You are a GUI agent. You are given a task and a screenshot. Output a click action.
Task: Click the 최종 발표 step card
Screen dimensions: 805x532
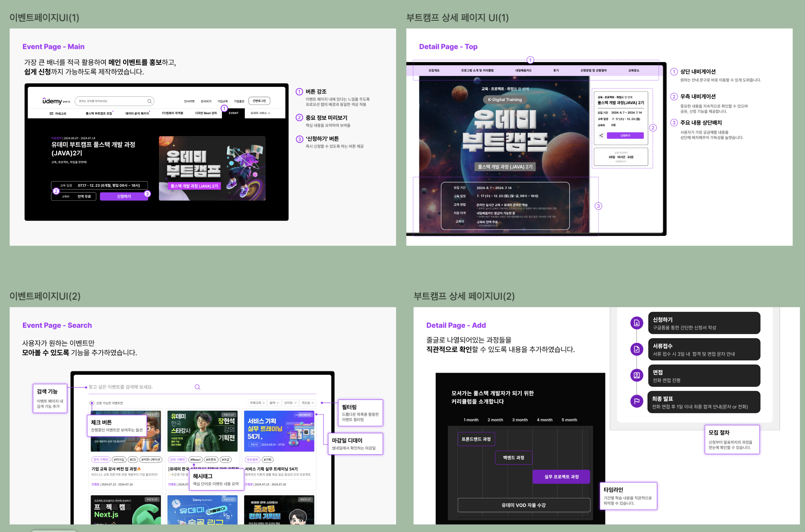click(704, 402)
